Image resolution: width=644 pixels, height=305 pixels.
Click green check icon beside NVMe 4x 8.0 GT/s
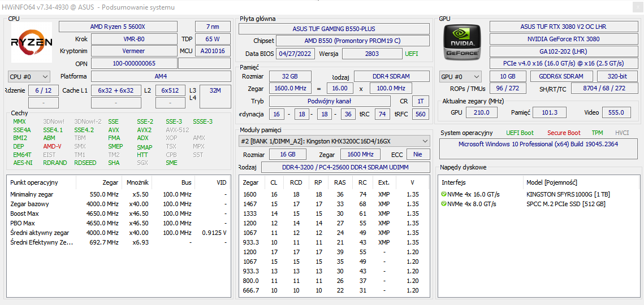[444, 204]
